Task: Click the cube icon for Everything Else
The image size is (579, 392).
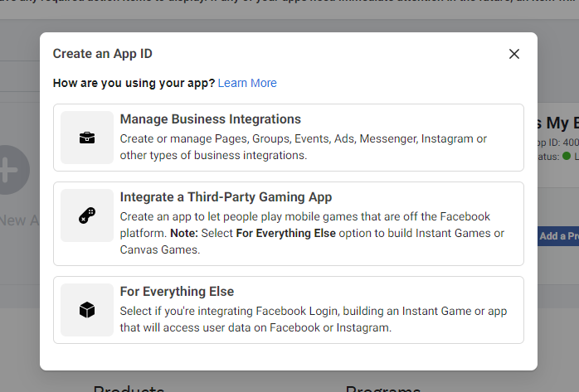Action: point(87,310)
